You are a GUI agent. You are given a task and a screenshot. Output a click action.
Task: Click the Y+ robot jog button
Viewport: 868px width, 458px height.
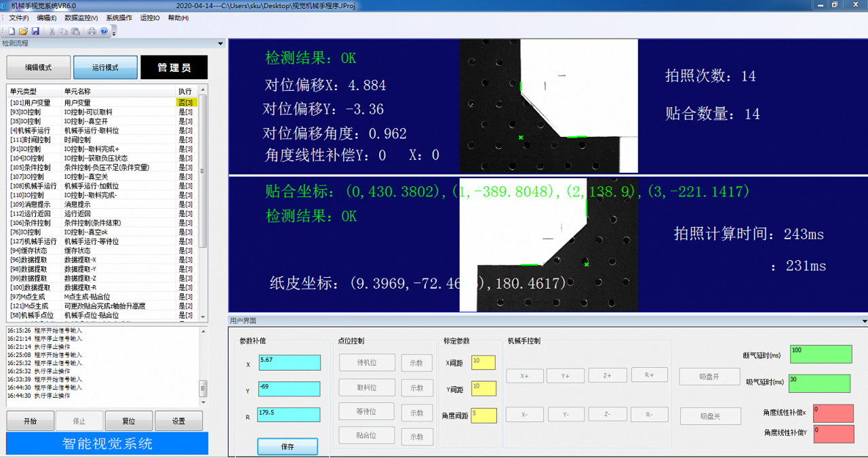tap(566, 375)
